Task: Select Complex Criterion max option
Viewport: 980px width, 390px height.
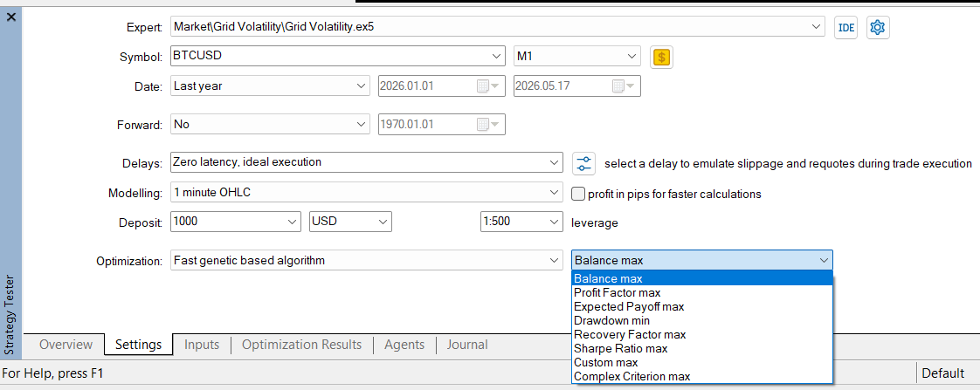Action: click(x=702, y=376)
